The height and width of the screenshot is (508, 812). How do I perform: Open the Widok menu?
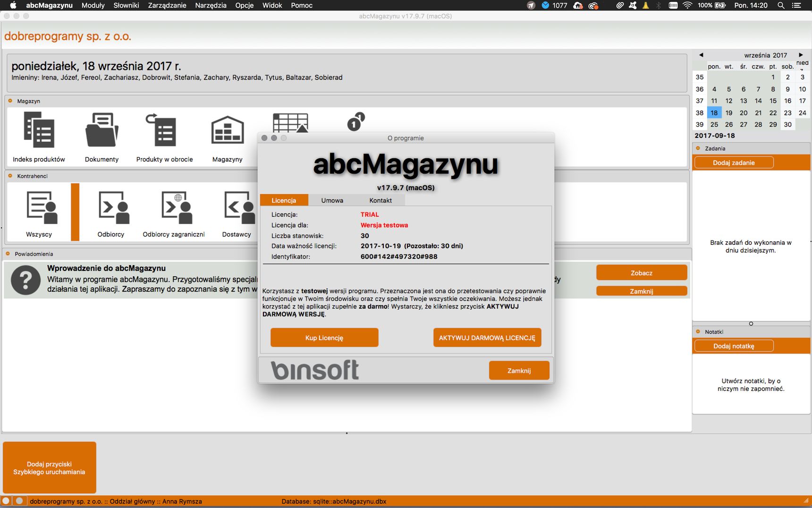click(x=272, y=5)
